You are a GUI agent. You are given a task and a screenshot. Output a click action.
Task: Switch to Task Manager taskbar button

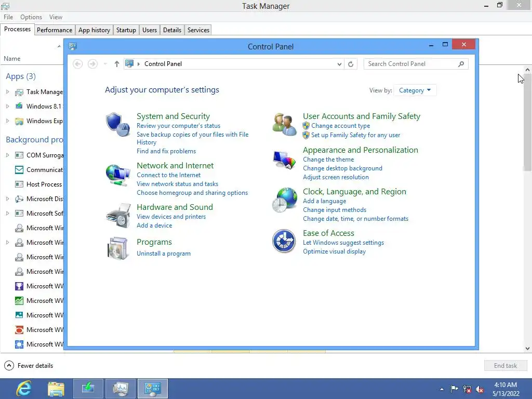121,389
